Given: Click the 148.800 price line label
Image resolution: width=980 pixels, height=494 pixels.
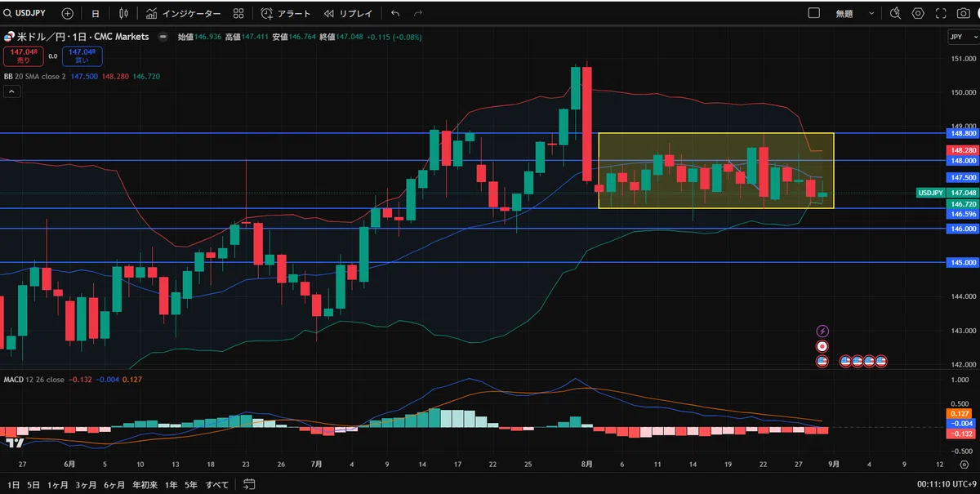Looking at the screenshot, I should (x=961, y=132).
